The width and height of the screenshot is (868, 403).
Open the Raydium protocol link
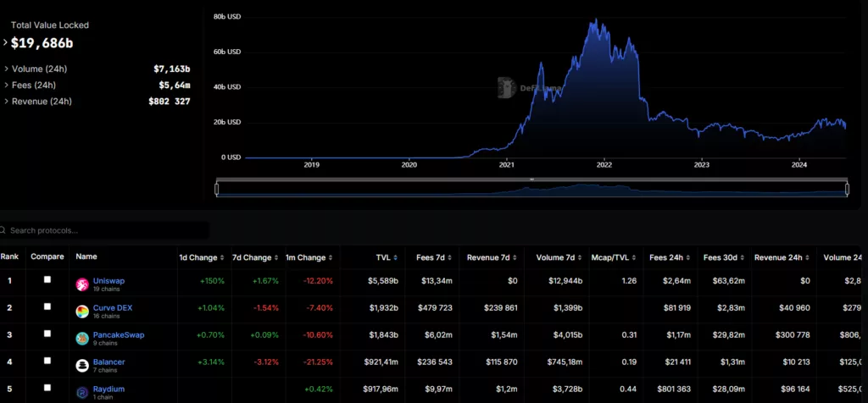click(x=108, y=389)
